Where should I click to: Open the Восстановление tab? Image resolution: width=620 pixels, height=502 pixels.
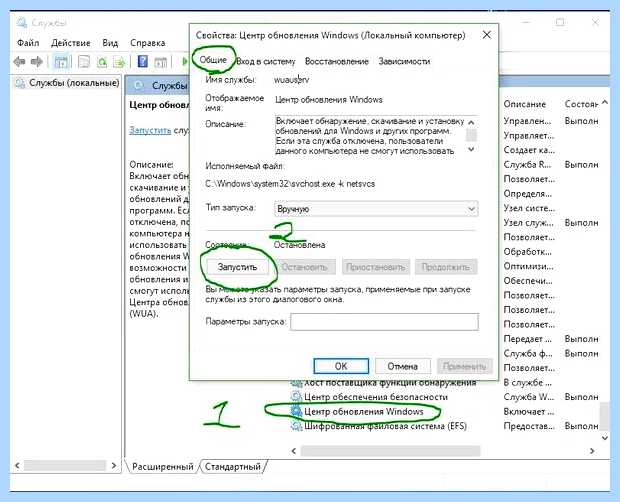pos(336,61)
